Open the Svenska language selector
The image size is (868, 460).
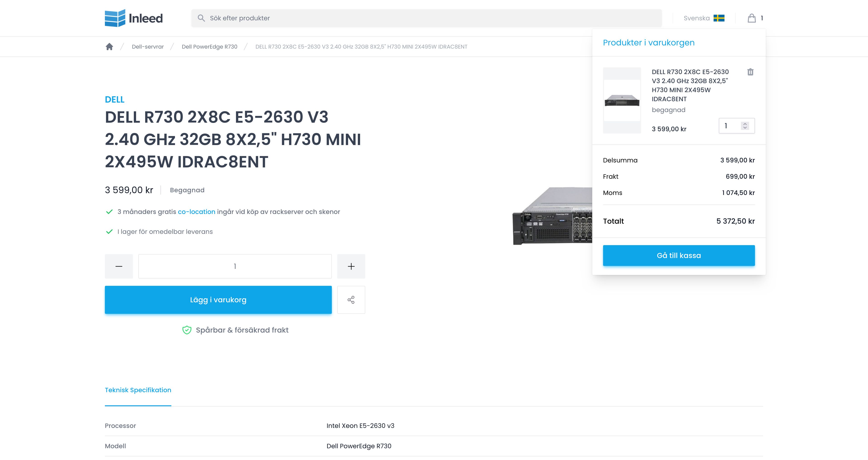coord(696,18)
